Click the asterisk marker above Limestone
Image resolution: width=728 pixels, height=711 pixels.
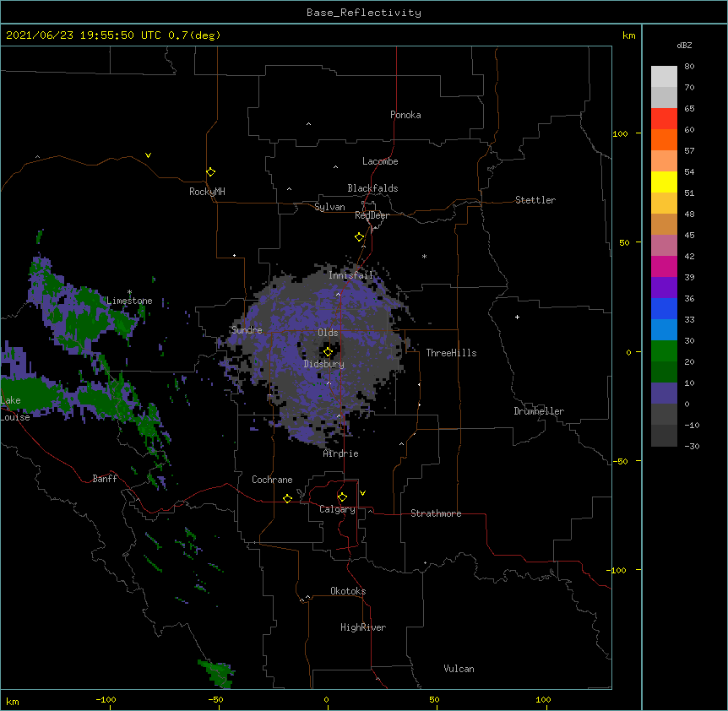(129, 292)
